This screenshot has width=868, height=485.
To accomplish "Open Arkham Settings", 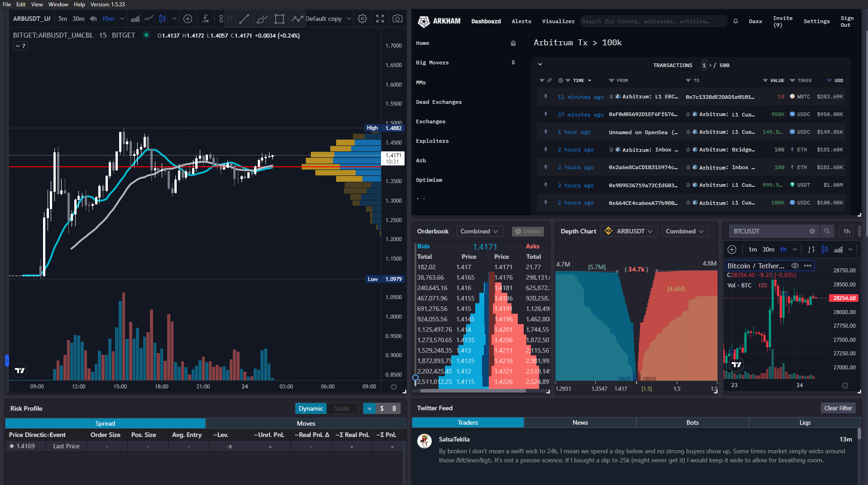I will pos(816,21).
